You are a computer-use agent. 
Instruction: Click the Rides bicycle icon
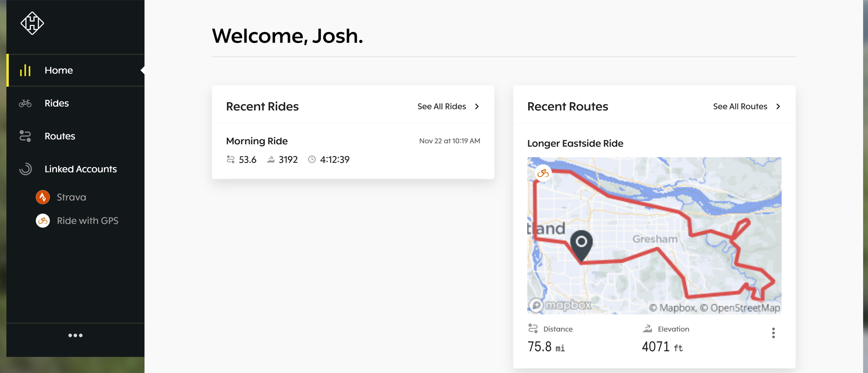point(25,103)
